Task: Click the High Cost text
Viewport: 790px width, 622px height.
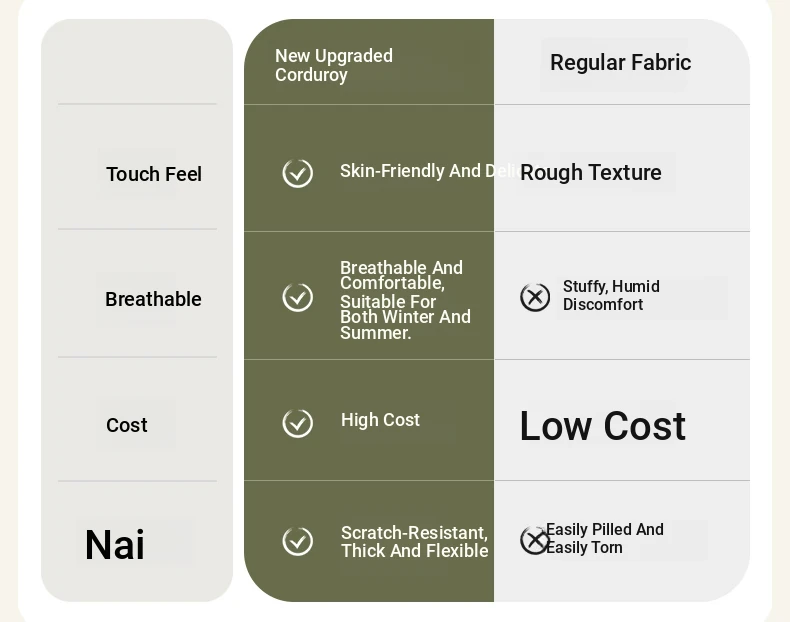Action: pyautogui.click(x=380, y=420)
